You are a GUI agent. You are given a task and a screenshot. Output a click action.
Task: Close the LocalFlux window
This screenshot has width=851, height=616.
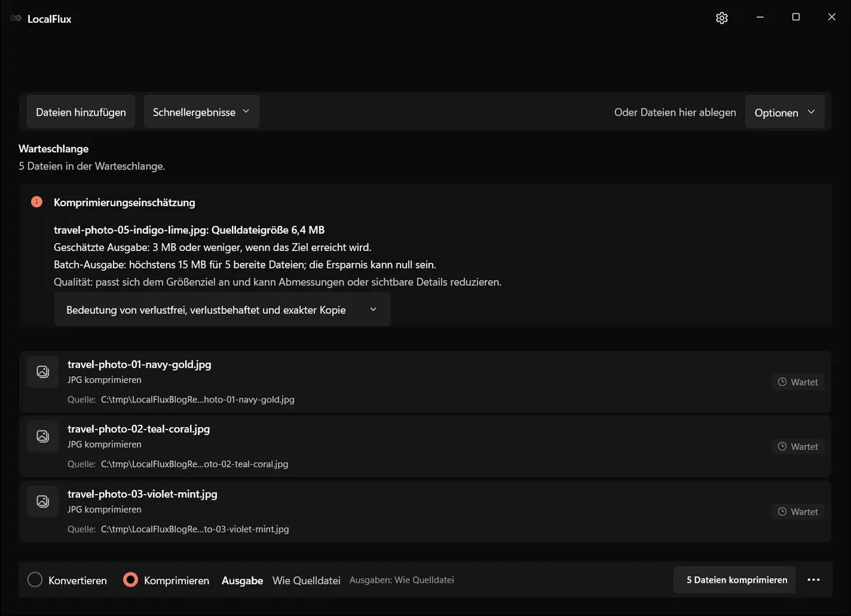click(x=832, y=18)
